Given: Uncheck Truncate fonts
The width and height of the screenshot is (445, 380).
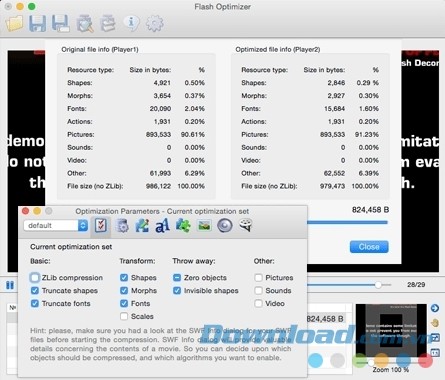Looking at the screenshot, I should (35, 304).
